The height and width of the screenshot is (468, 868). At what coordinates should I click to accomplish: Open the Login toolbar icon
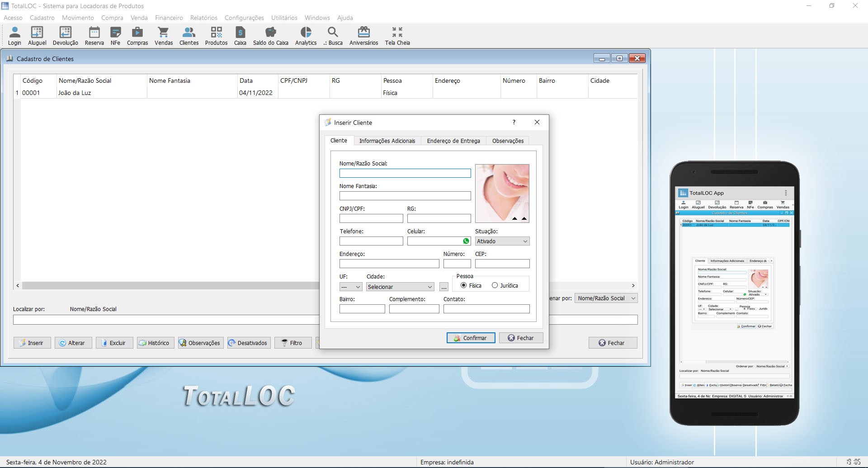14,36
